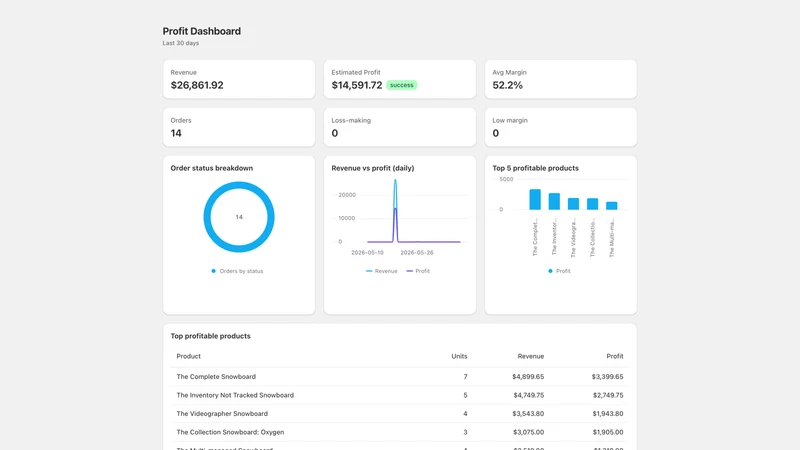The height and width of the screenshot is (450, 800).
Task: Click the 2026-05-10 axis date label
Action: [x=367, y=253]
